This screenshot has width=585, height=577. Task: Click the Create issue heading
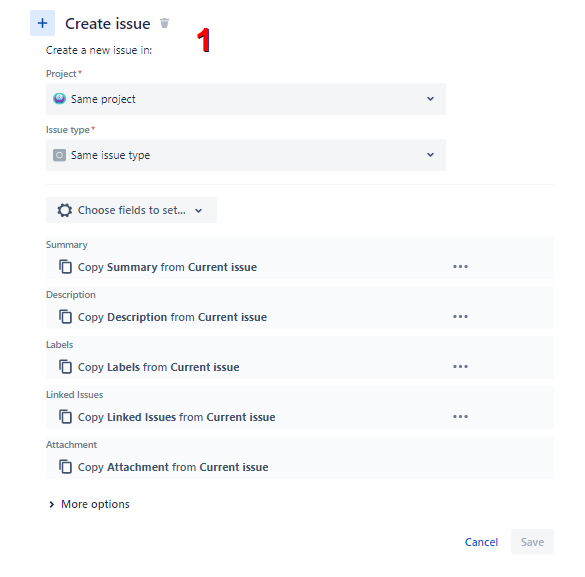tap(108, 23)
